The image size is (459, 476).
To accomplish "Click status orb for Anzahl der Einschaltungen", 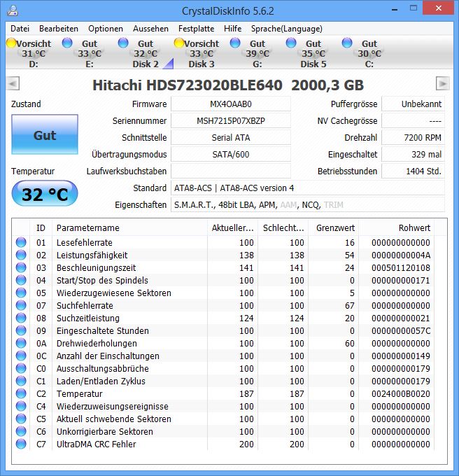I will click(21, 356).
